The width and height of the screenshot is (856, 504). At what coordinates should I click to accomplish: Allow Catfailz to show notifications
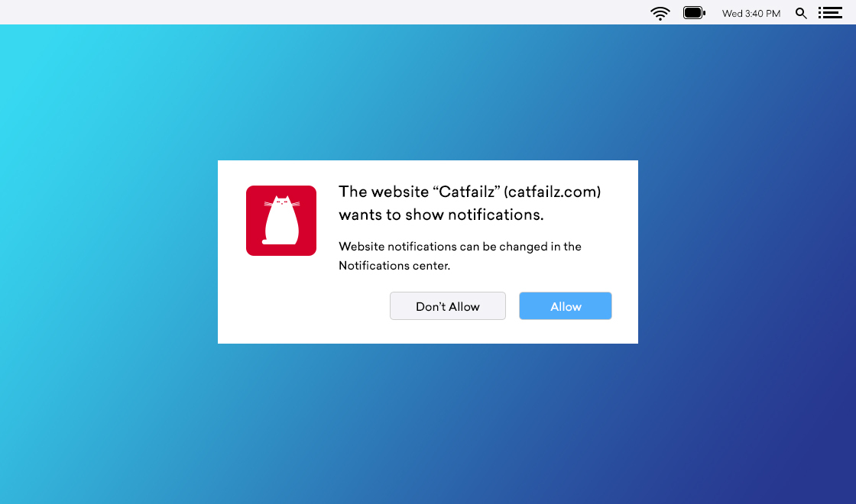566,306
